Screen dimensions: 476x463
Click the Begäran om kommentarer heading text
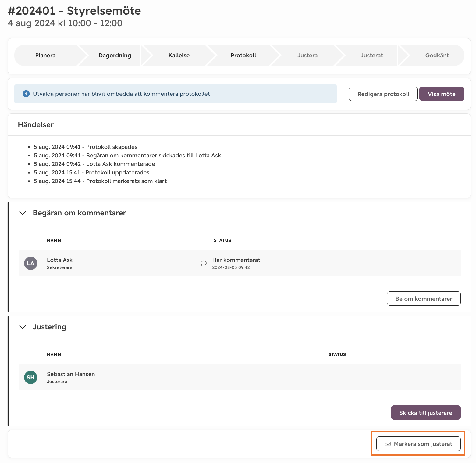[x=79, y=213]
